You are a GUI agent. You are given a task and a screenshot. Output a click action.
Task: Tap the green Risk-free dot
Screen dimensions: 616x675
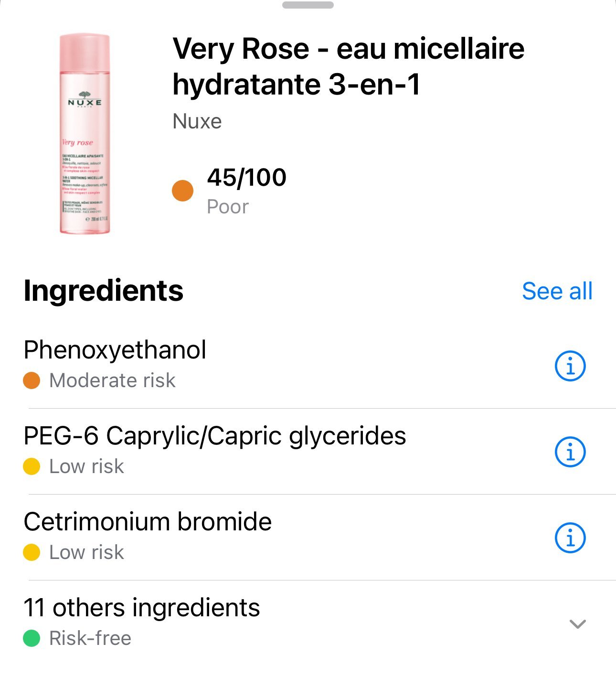point(32,638)
